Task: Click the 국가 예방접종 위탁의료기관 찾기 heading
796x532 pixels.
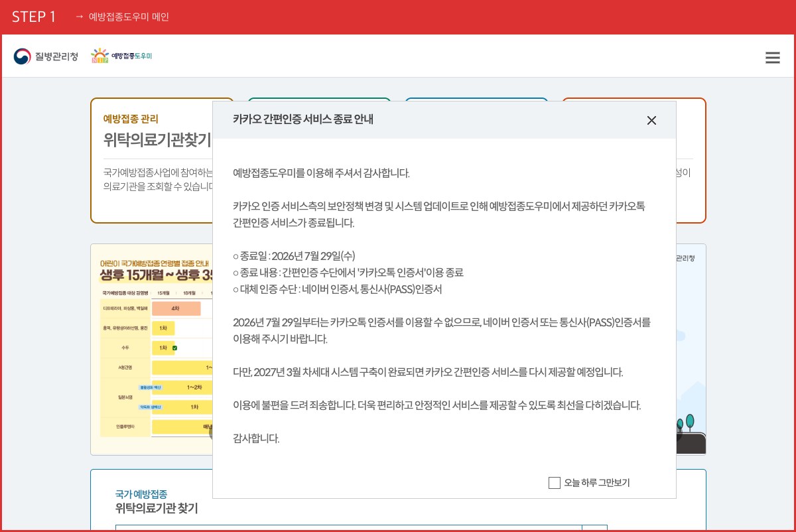Action: tap(157, 501)
